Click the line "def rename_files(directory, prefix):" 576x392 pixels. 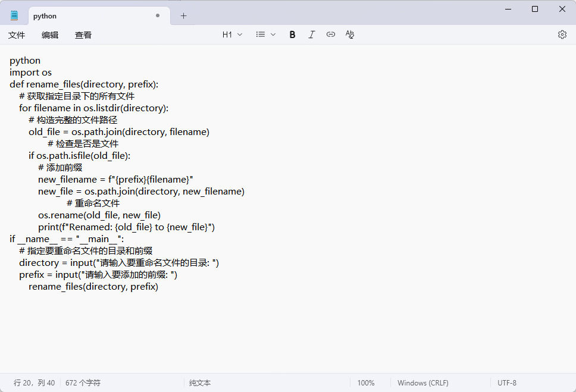point(84,84)
